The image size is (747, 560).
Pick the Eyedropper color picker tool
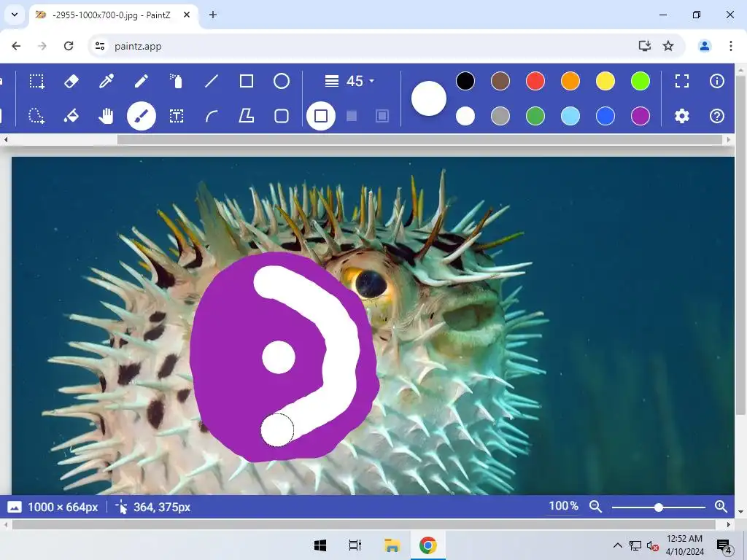107,82
